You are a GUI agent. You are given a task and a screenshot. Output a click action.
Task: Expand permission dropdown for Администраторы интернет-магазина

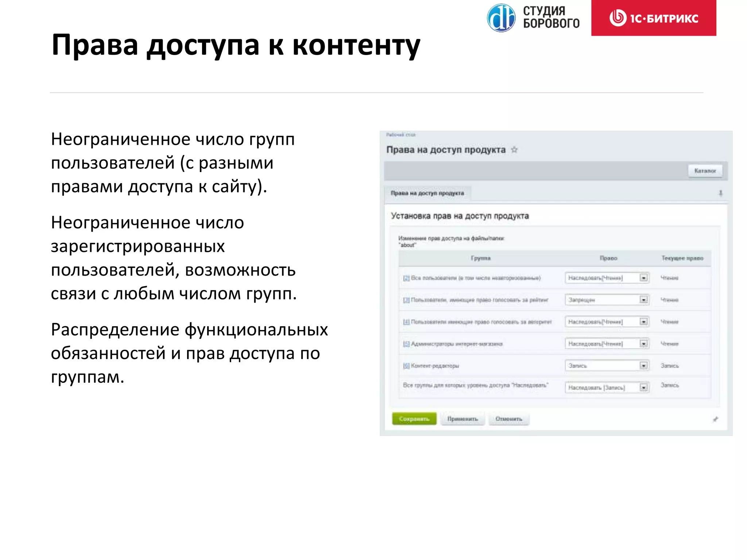[x=607, y=343]
